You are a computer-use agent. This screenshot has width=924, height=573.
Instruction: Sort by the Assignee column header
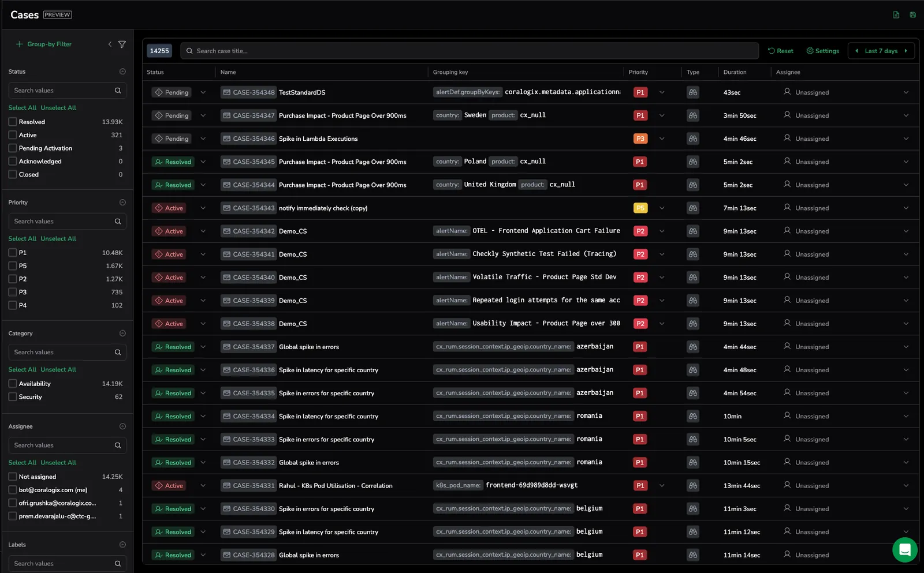788,72
